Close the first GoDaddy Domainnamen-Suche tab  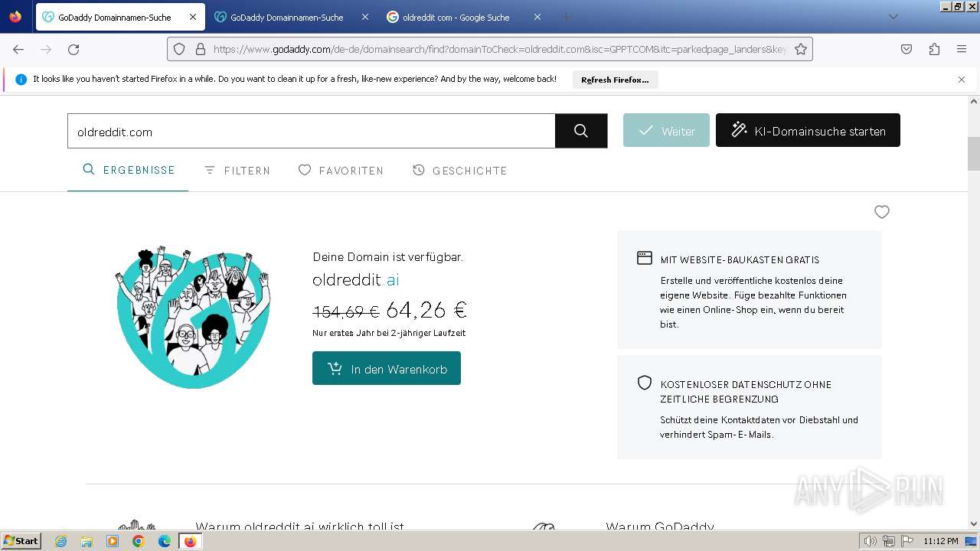[x=193, y=17]
